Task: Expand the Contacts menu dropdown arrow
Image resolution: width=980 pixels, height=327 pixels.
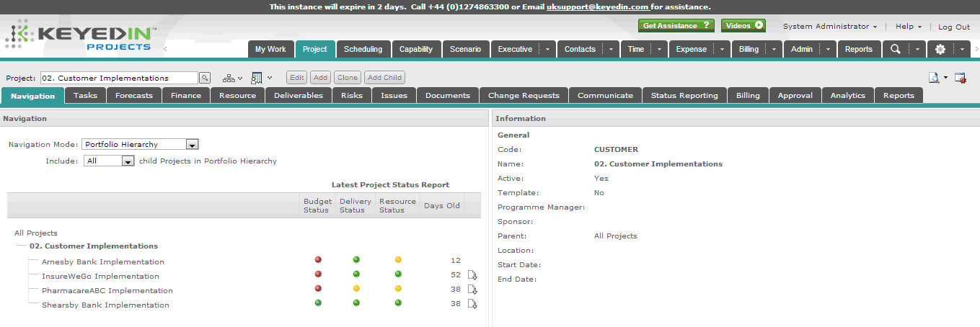Action: 611,49
